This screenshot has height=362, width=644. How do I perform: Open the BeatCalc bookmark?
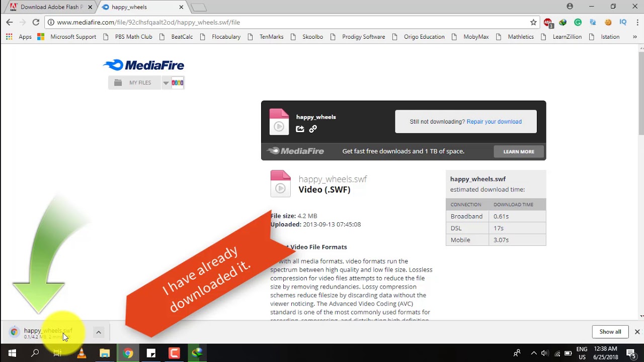click(176, 37)
